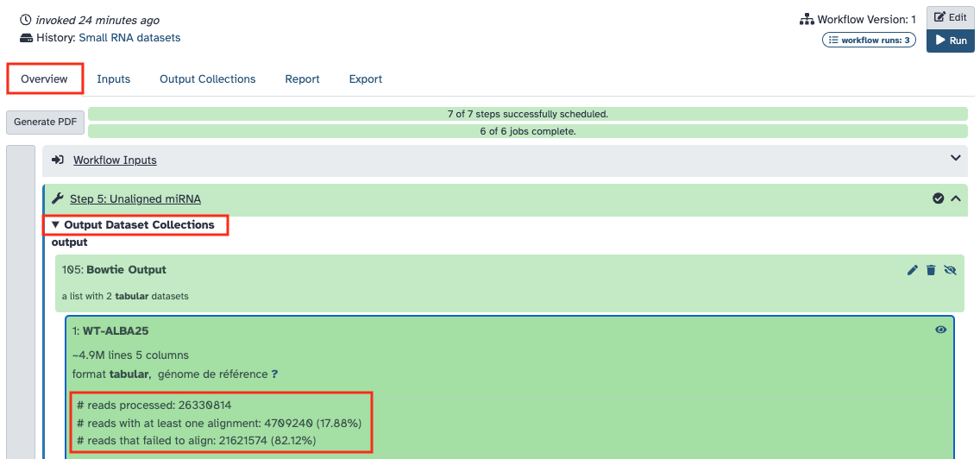
Task: Click the Step 5 completed check icon
Action: pyautogui.click(x=938, y=198)
